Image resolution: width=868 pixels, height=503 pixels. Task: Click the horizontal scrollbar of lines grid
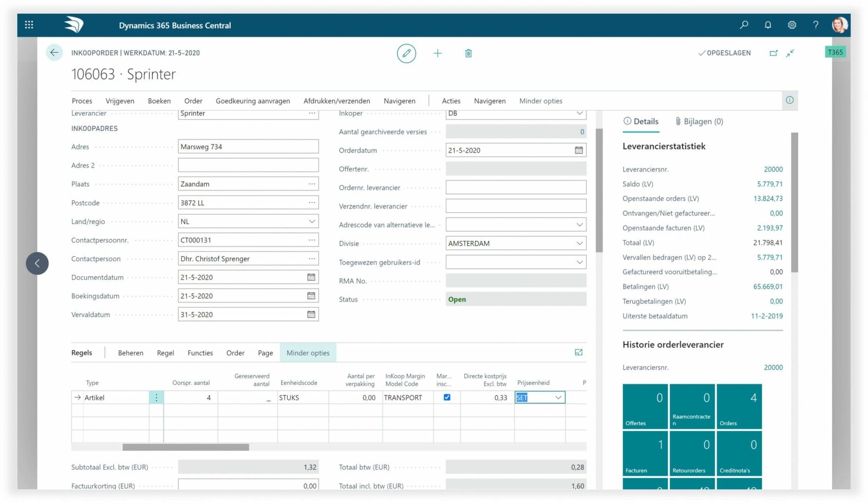[x=186, y=447]
